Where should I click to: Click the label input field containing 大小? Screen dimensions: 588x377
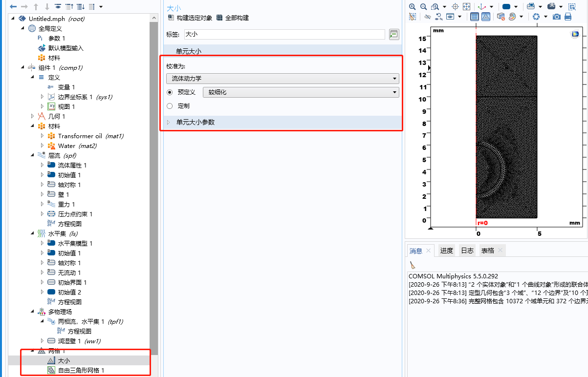pos(284,35)
